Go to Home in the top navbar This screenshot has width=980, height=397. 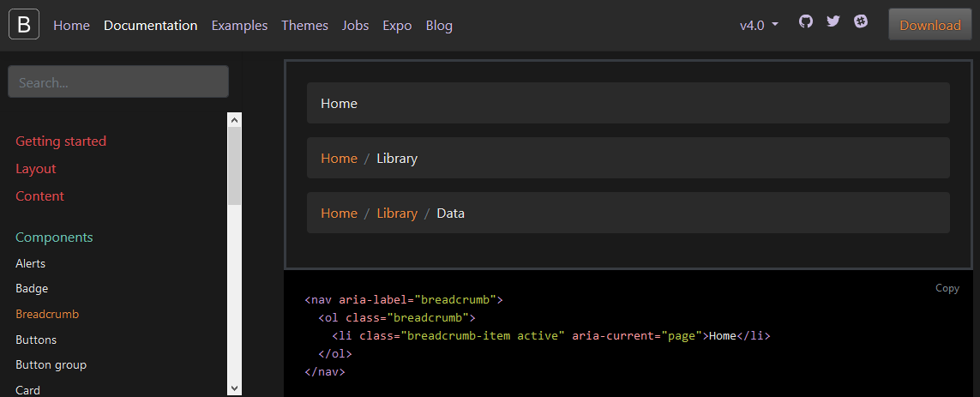(x=71, y=26)
